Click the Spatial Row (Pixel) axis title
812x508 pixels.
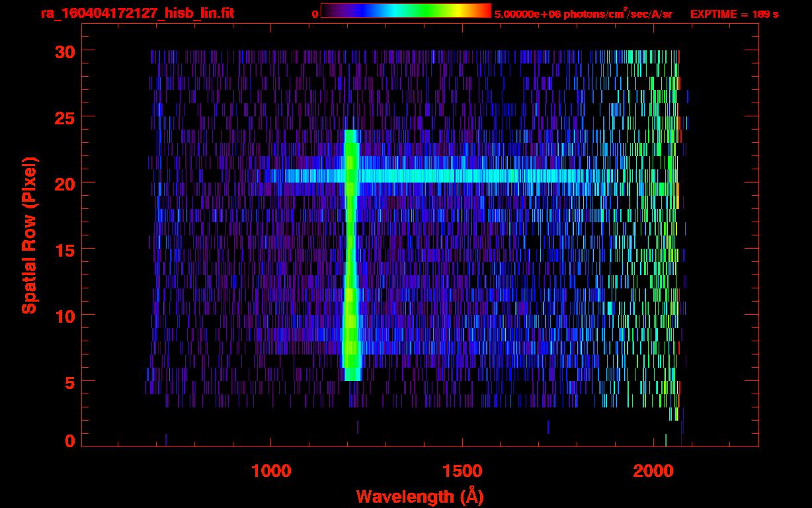click(29, 235)
